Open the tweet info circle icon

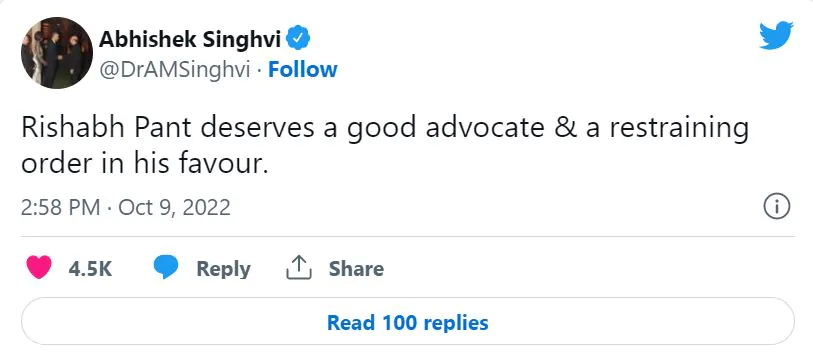[x=777, y=207]
